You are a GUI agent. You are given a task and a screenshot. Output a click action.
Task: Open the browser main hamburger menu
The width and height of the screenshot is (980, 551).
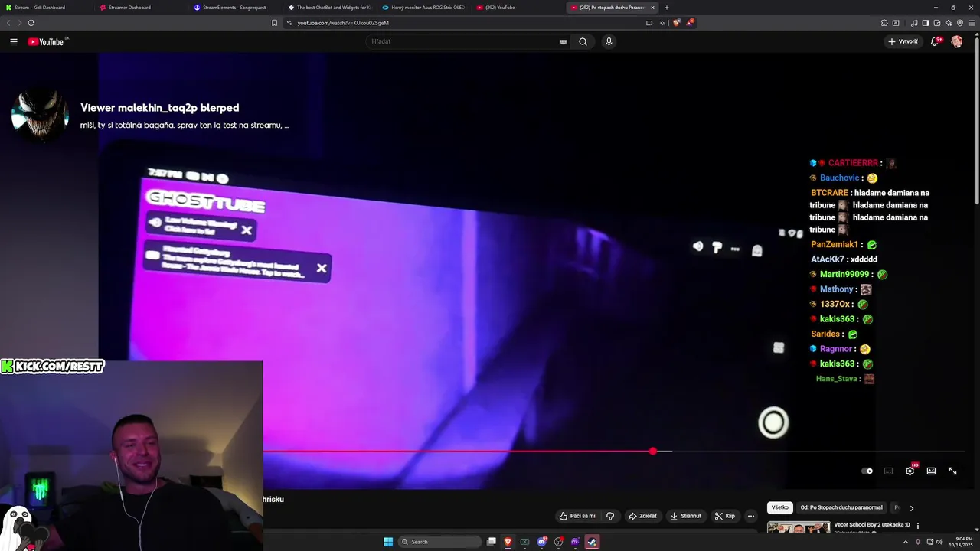[x=971, y=23]
